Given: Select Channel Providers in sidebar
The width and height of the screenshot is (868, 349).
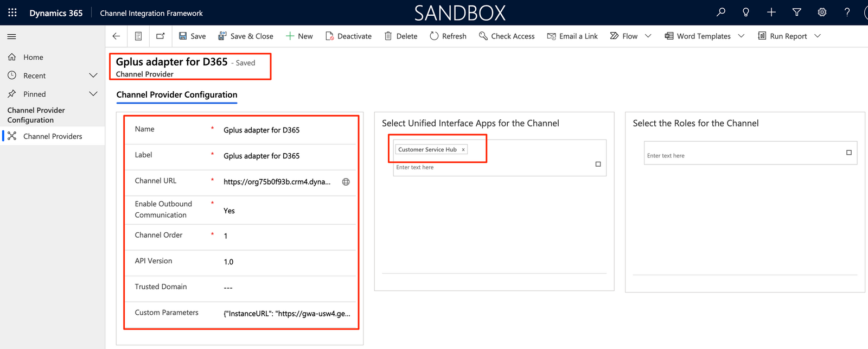Looking at the screenshot, I should (52, 136).
